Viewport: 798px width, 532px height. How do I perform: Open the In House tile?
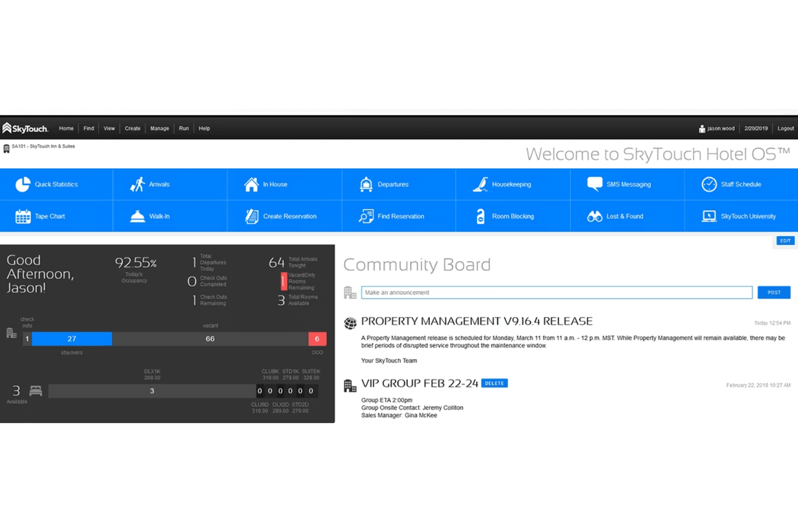click(x=284, y=184)
